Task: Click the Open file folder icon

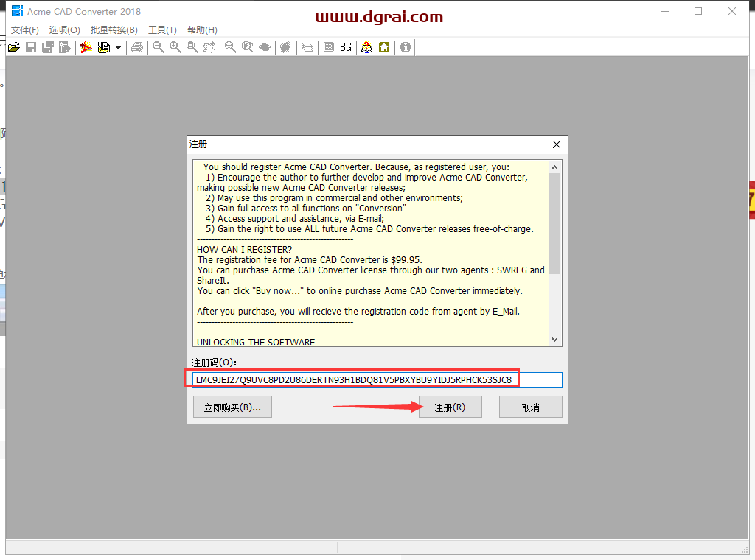Action: tap(14, 47)
